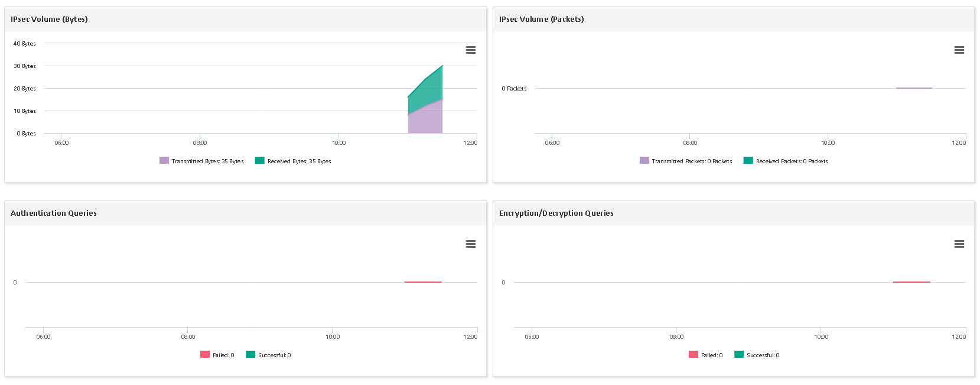Viewport: 980px width, 385px height.
Task: Click the purple line in IPsec Packets chart
Action: point(914,88)
